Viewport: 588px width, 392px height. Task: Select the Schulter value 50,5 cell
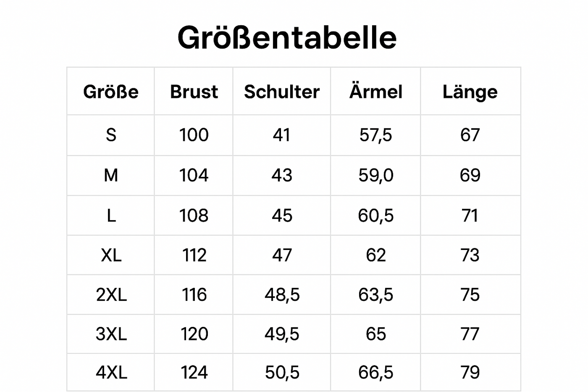[x=282, y=372]
